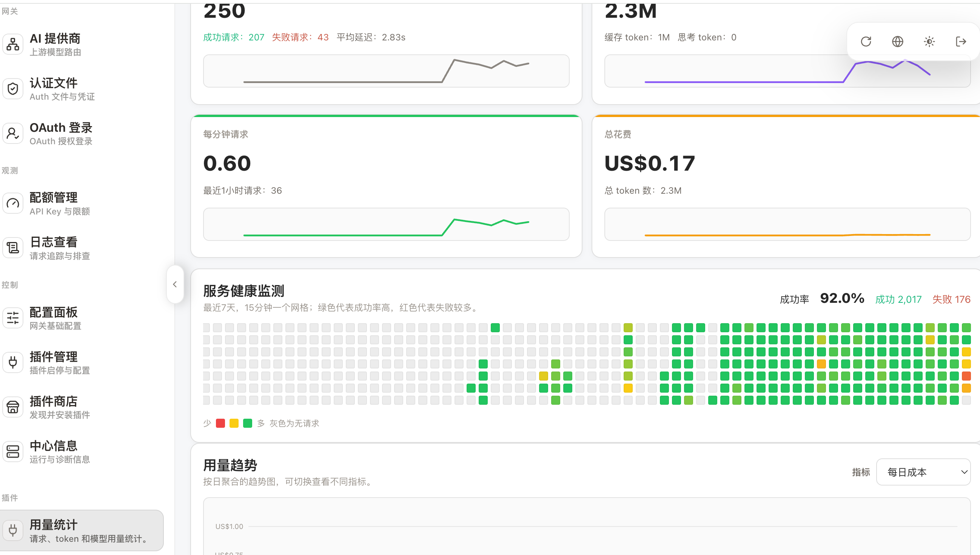Viewport: 980px width, 555px height.
Task: Click the AI 提供商 sidebar icon
Action: pyautogui.click(x=13, y=44)
